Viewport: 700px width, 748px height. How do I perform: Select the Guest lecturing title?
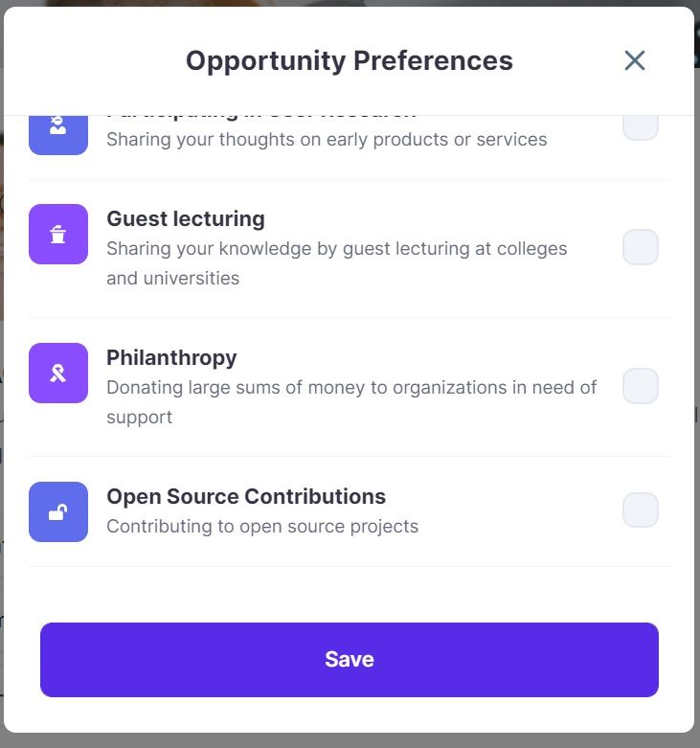point(186,218)
